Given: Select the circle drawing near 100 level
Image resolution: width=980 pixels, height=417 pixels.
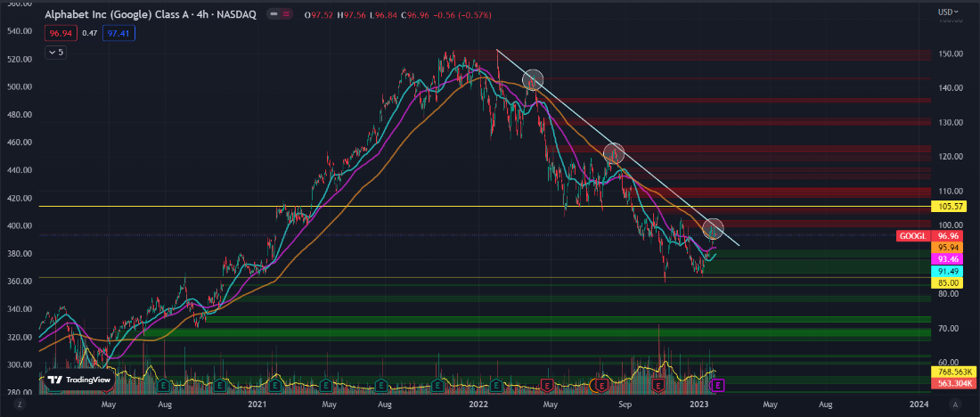Looking at the screenshot, I should pyautogui.click(x=713, y=229).
